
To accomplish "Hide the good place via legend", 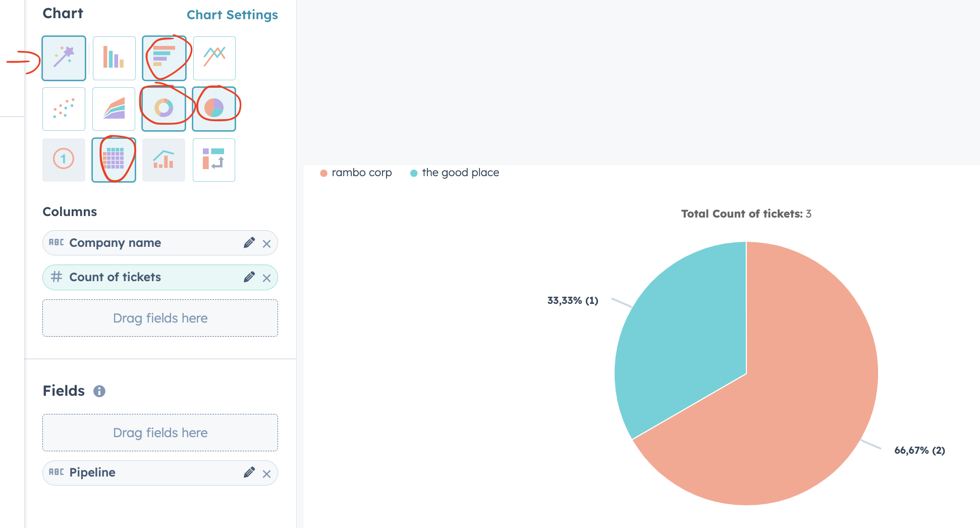I will (453, 173).
